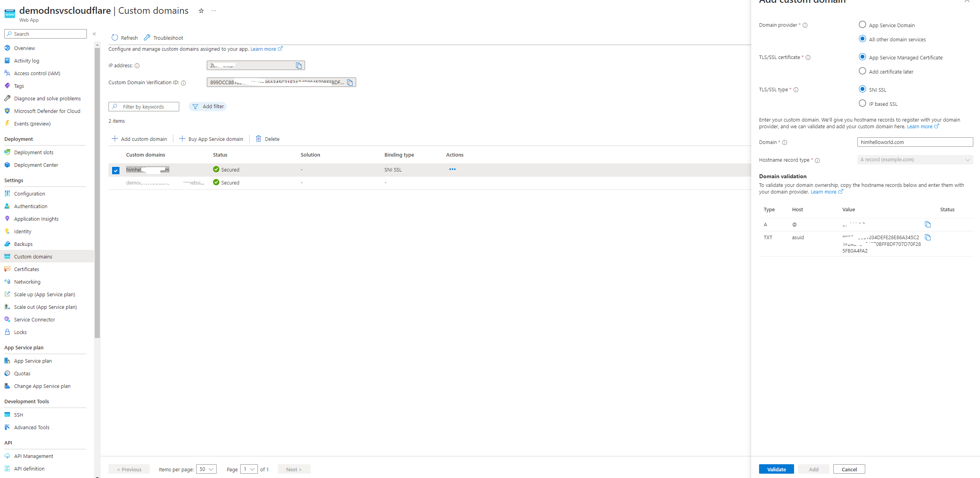Click the ellipsis actions icon on himhe domain
980x478 pixels.
point(452,170)
